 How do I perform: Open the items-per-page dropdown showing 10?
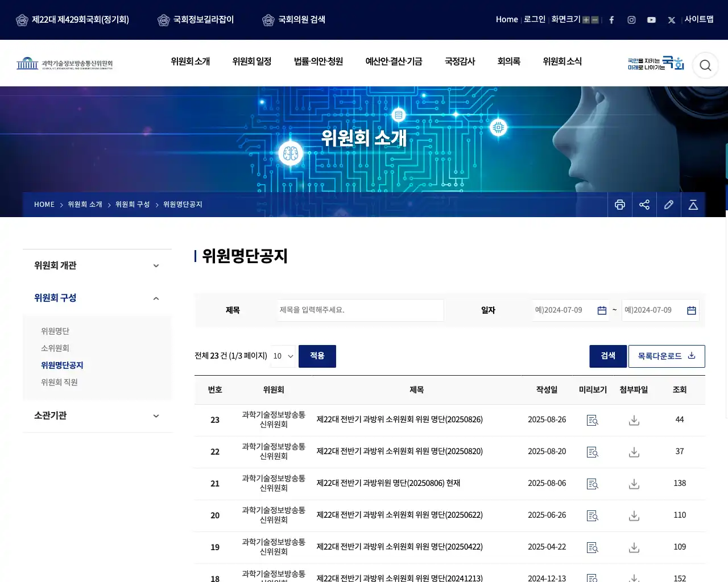pyautogui.click(x=283, y=356)
